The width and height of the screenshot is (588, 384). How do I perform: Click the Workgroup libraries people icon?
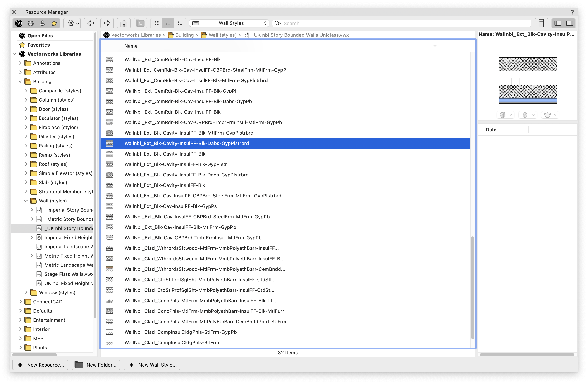point(31,23)
